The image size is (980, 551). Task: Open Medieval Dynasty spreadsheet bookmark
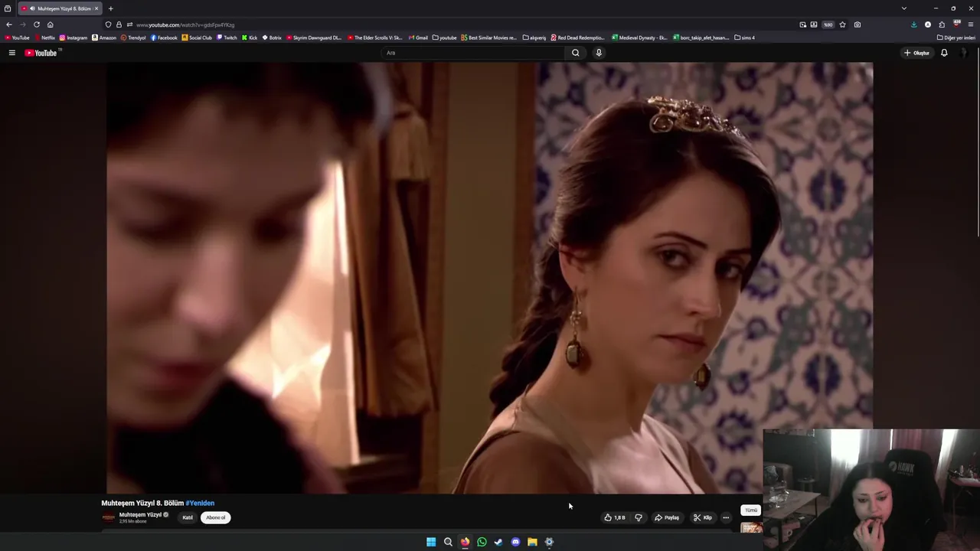[639, 37]
